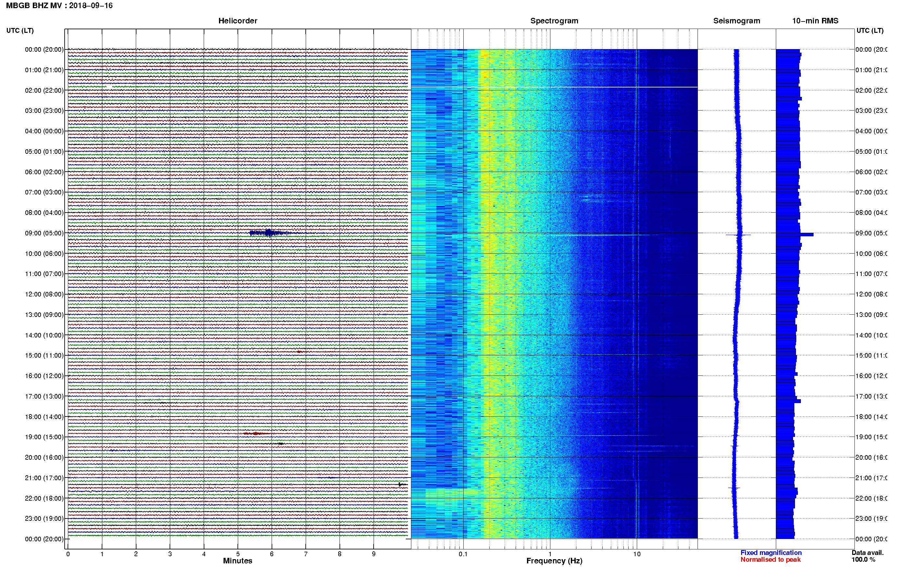Select the 'Spectrogram' panel heading
This screenshot has height=578, width=924.
[x=554, y=21]
